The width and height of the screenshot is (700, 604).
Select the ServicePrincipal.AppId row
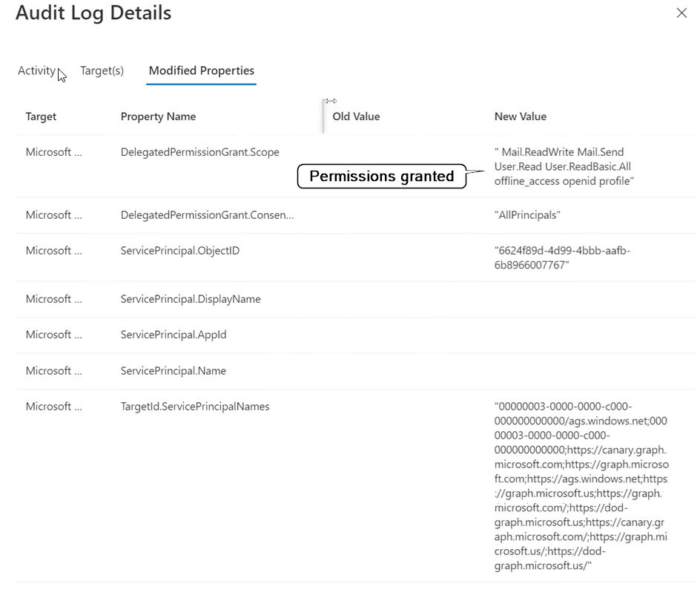coord(174,335)
